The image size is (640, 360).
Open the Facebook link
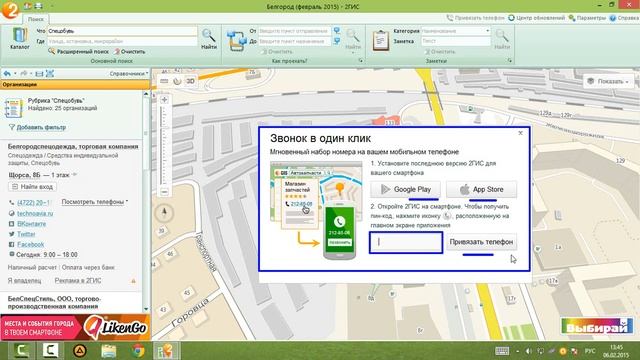(31, 244)
